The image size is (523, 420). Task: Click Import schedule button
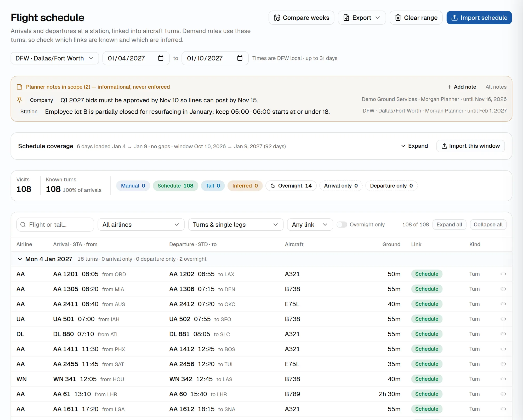click(x=479, y=18)
